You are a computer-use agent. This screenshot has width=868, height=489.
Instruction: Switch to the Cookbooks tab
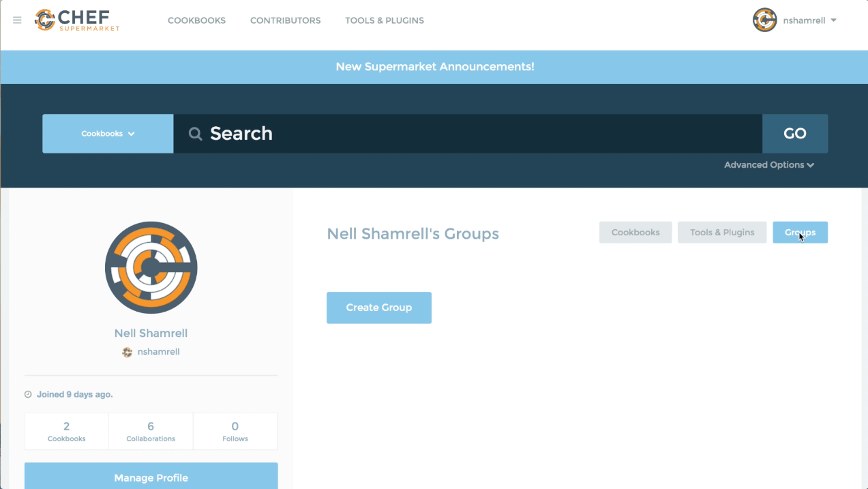[x=635, y=232]
